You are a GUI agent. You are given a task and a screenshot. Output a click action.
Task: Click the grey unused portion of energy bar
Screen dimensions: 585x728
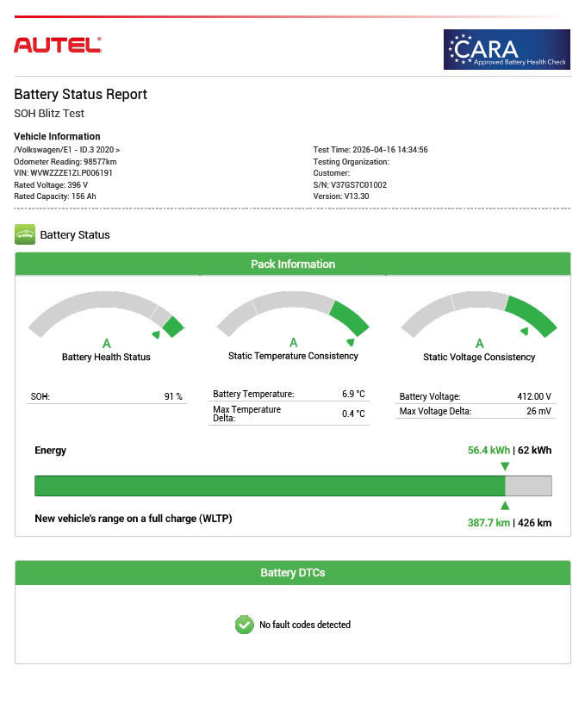(x=528, y=486)
